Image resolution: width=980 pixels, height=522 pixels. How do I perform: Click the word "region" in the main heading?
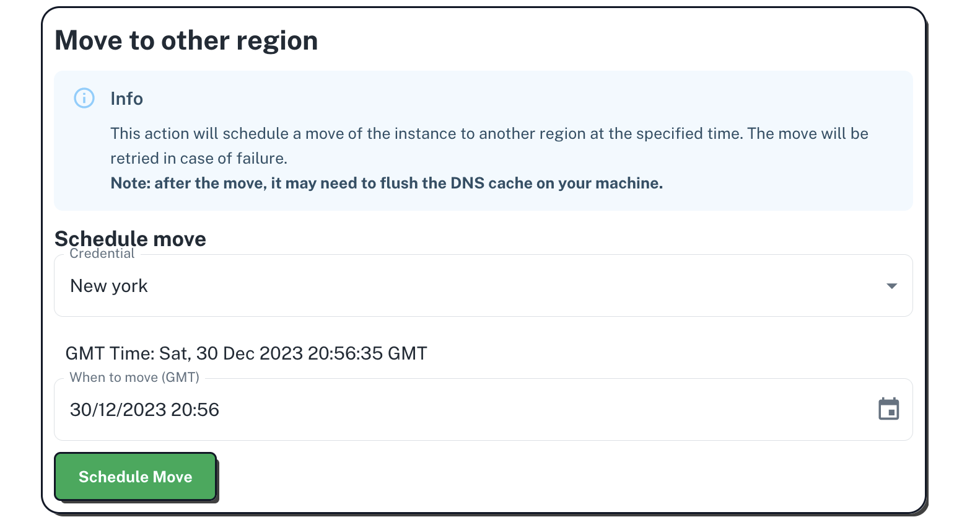point(277,41)
